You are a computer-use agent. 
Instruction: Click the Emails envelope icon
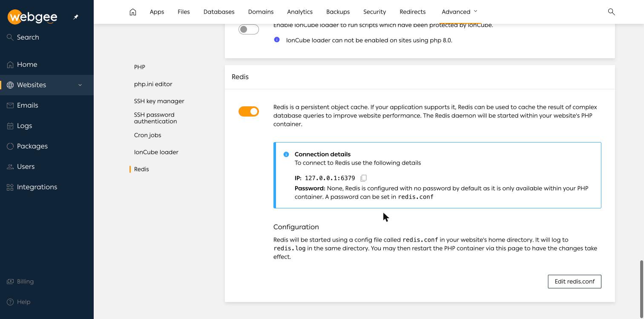10,105
